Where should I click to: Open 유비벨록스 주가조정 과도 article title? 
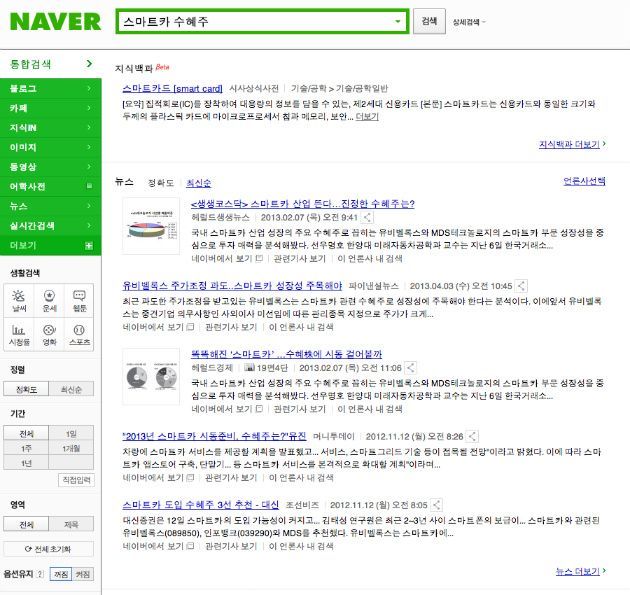[232, 286]
